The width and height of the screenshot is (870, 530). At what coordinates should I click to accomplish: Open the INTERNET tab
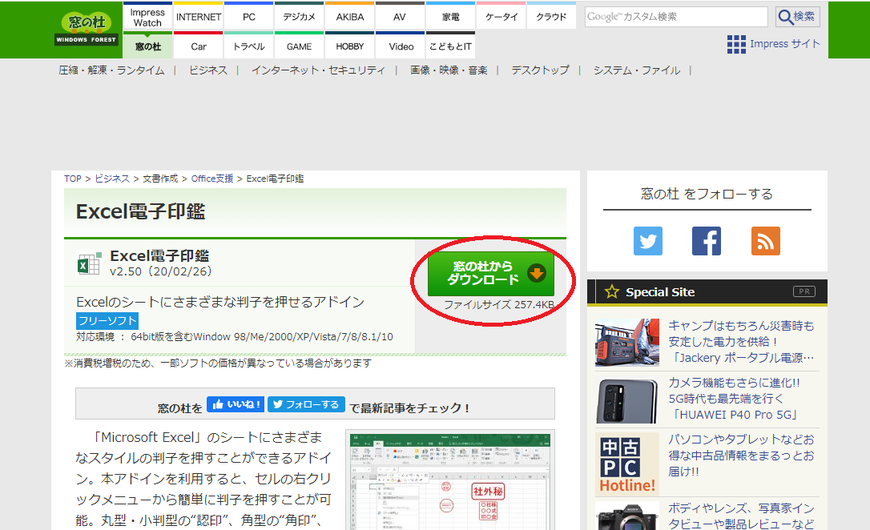(x=198, y=17)
